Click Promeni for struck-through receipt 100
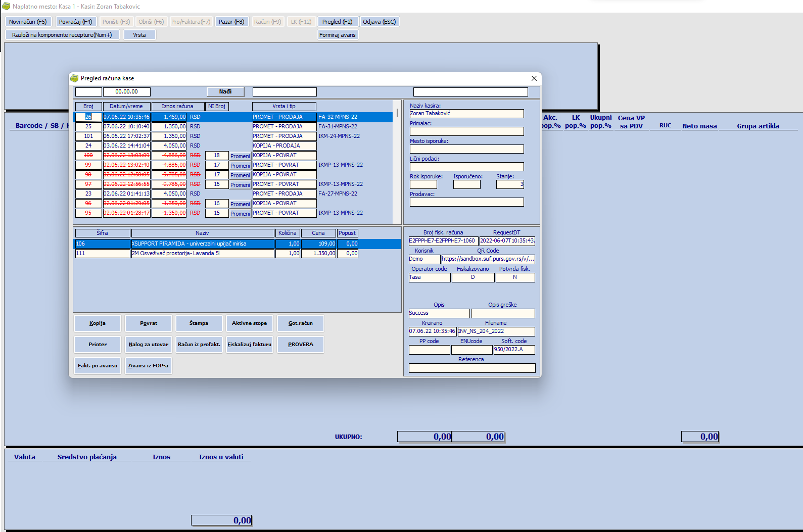Viewport: 803px width, 532px height. (x=240, y=156)
